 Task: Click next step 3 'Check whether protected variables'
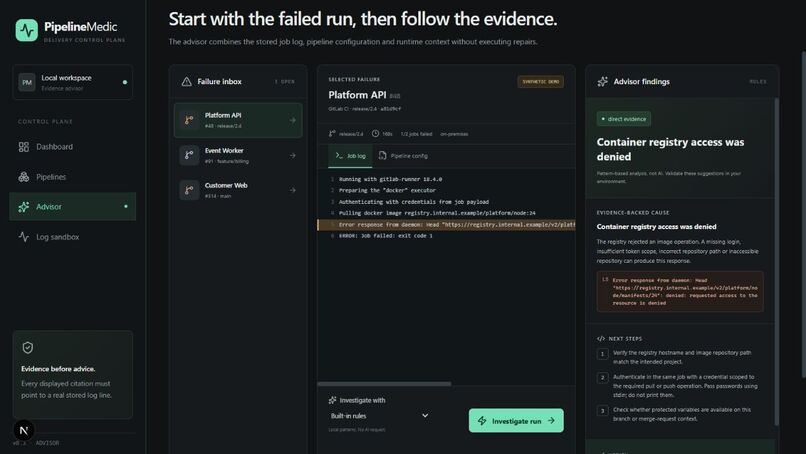[682, 414]
